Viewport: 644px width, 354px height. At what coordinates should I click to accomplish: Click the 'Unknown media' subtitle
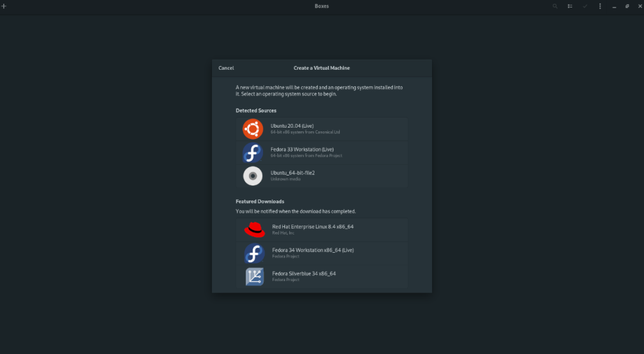(286, 179)
